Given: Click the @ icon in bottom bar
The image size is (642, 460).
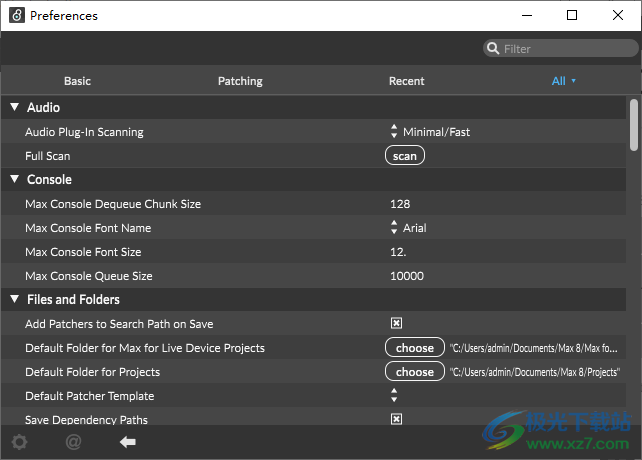Looking at the screenshot, I should click(73, 442).
